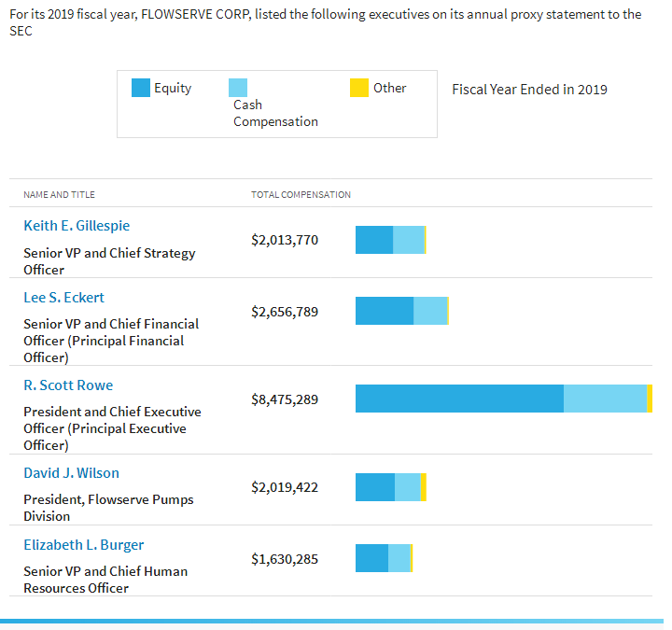Click Keith E. Gillespie's cash compensation bar segment

[x=409, y=240]
